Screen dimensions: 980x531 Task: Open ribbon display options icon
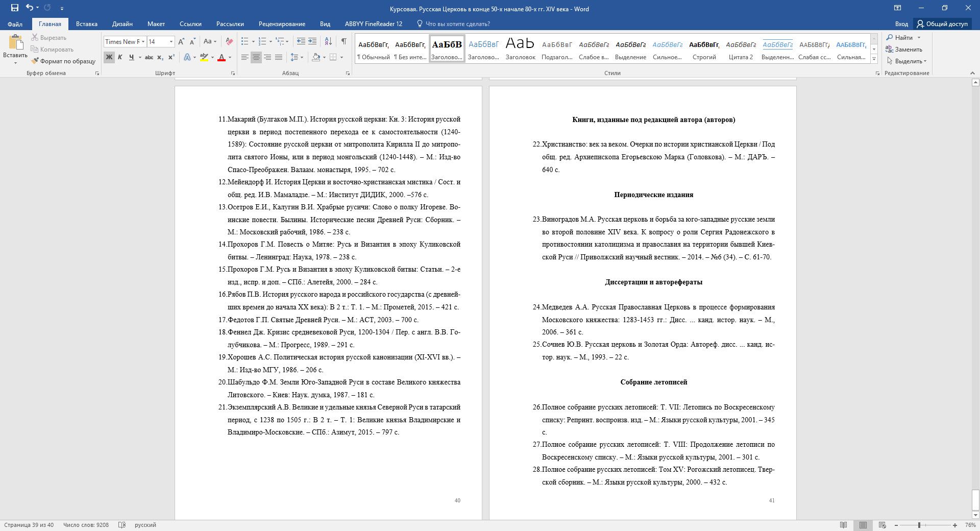897,8
